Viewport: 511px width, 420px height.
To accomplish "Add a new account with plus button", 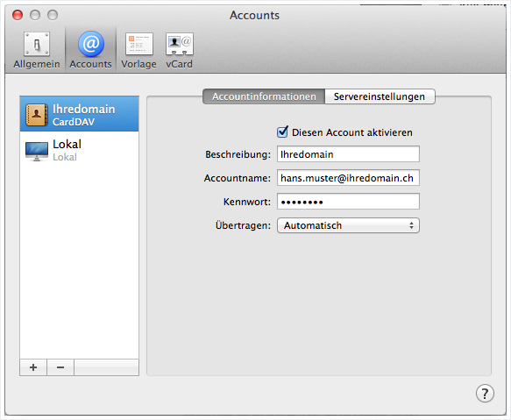I will click(x=33, y=367).
